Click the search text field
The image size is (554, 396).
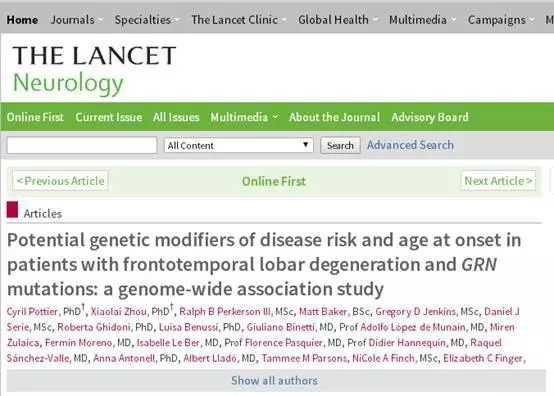(82, 145)
